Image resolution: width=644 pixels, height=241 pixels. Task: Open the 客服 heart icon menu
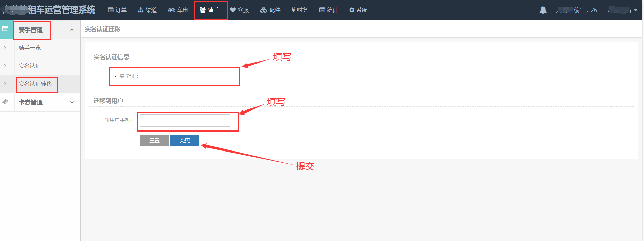240,10
